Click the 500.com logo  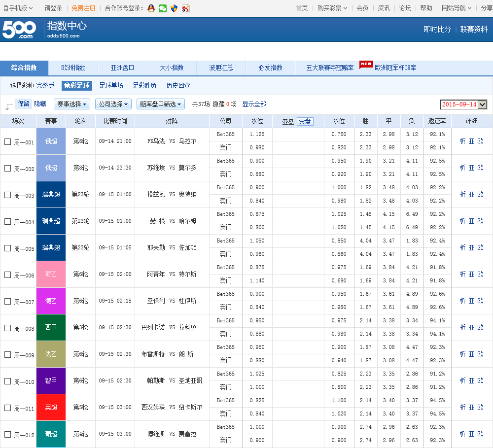[19, 30]
